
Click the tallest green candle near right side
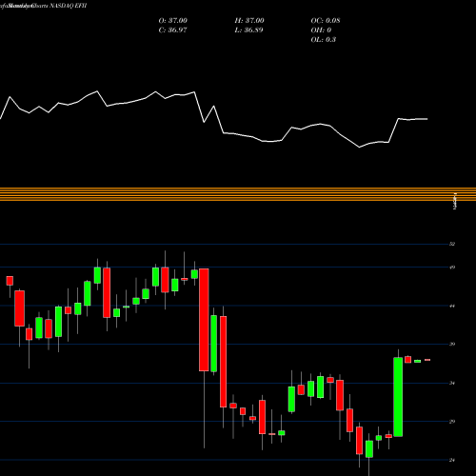tap(398, 397)
